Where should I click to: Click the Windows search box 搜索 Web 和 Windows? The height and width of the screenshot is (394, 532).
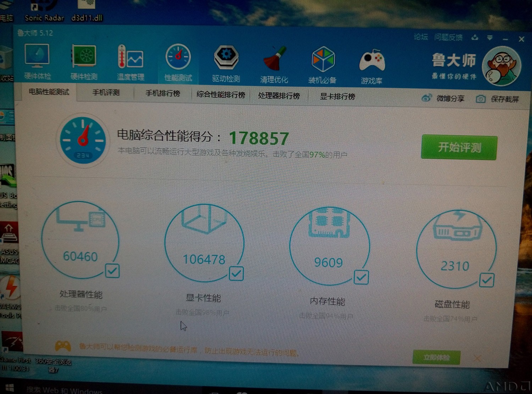coord(65,390)
